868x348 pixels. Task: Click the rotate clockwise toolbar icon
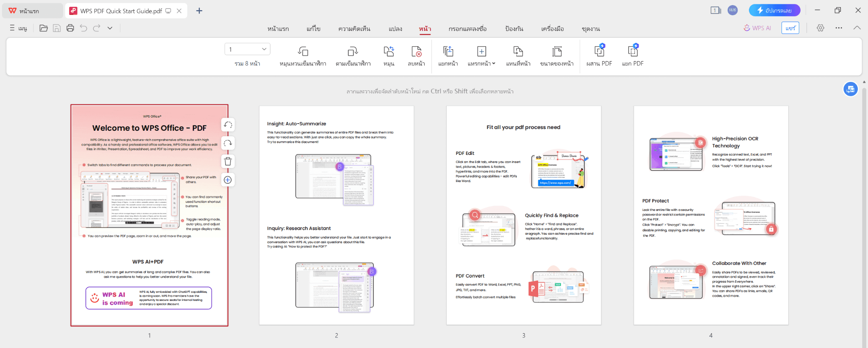point(353,52)
